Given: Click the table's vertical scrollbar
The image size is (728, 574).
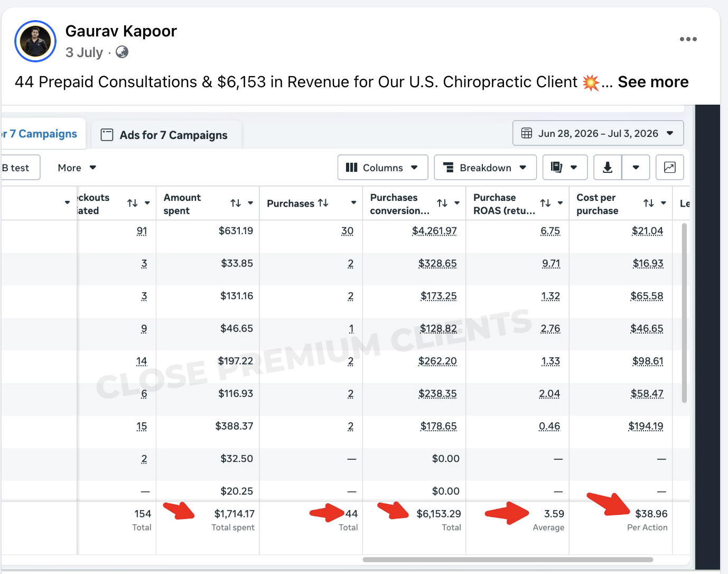Looking at the screenshot, I should tap(684, 313).
